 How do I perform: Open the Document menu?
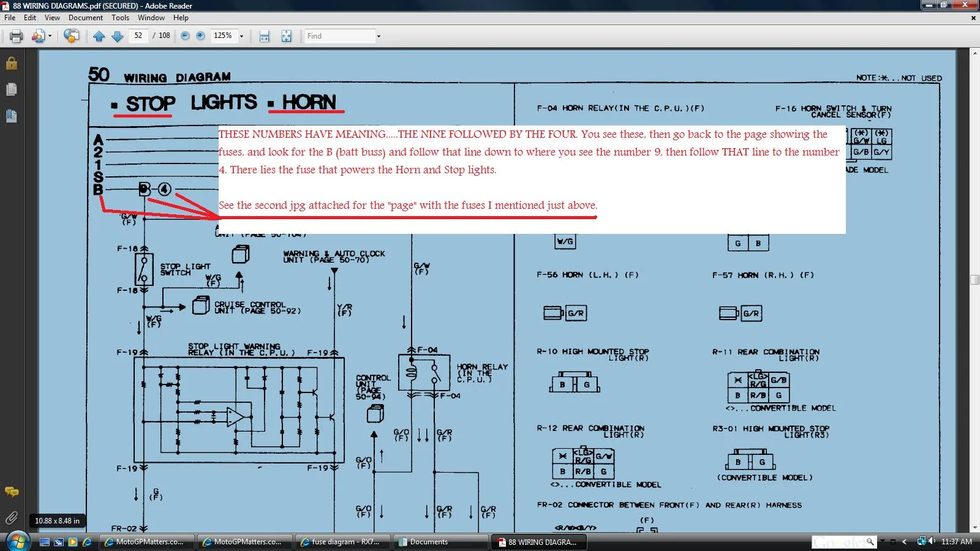click(x=86, y=18)
